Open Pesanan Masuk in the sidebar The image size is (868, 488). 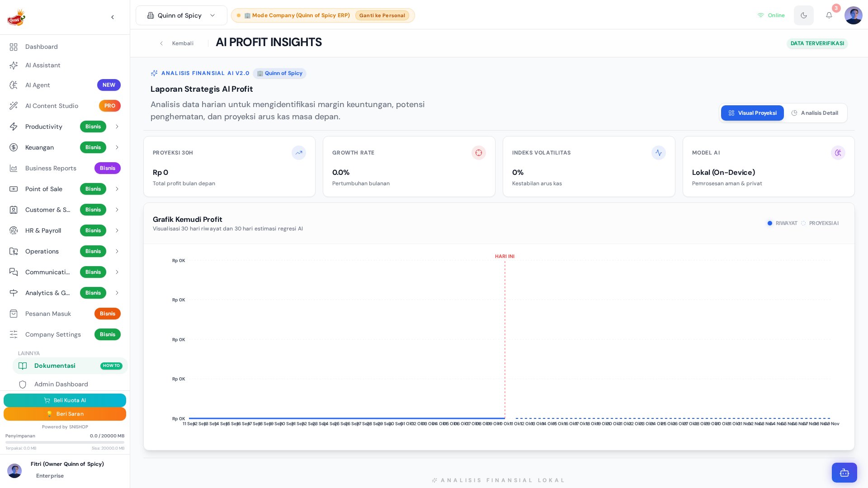click(65, 314)
